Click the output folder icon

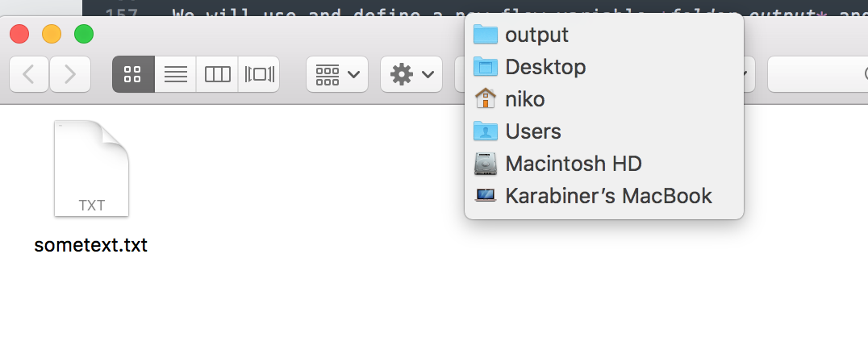coord(486,35)
